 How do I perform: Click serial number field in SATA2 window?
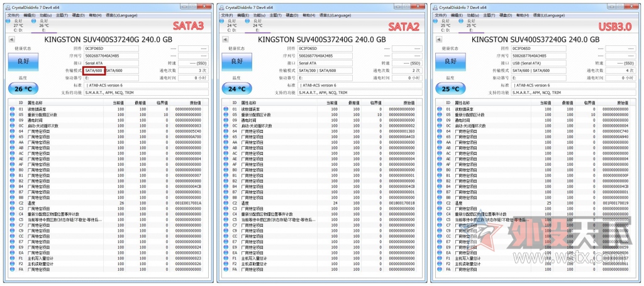coord(325,55)
